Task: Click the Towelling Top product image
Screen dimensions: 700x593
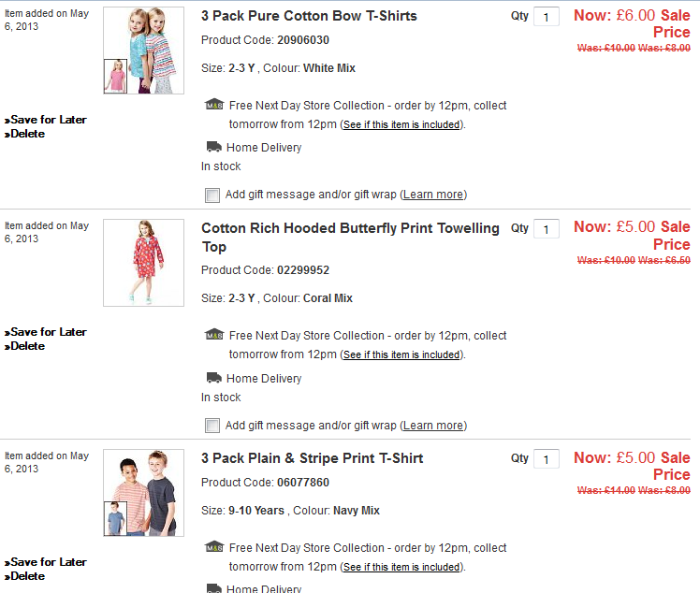Action: click(143, 263)
